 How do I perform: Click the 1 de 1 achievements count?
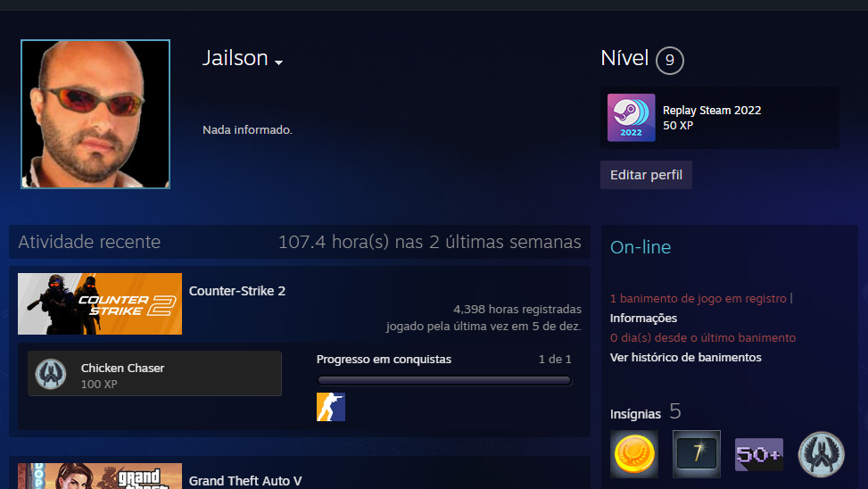point(555,360)
